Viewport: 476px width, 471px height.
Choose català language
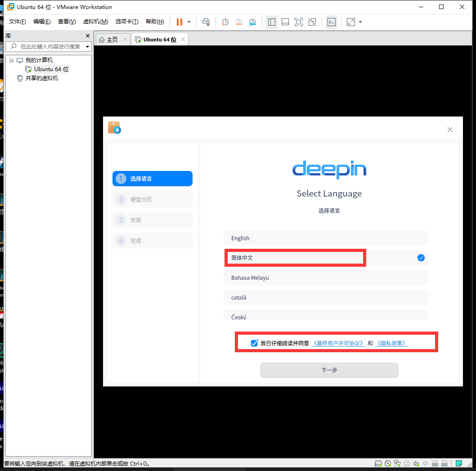[x=326, y=297]
